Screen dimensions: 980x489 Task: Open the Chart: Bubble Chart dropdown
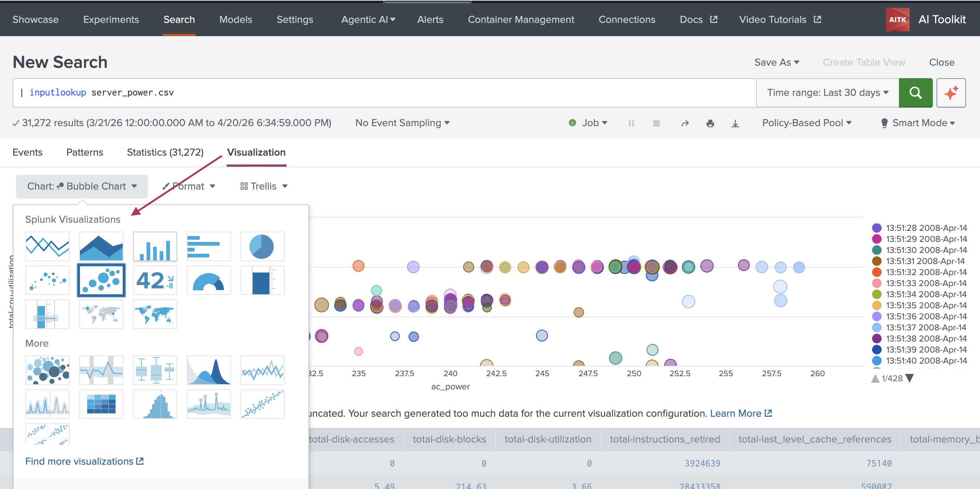(x=82, y=186)
